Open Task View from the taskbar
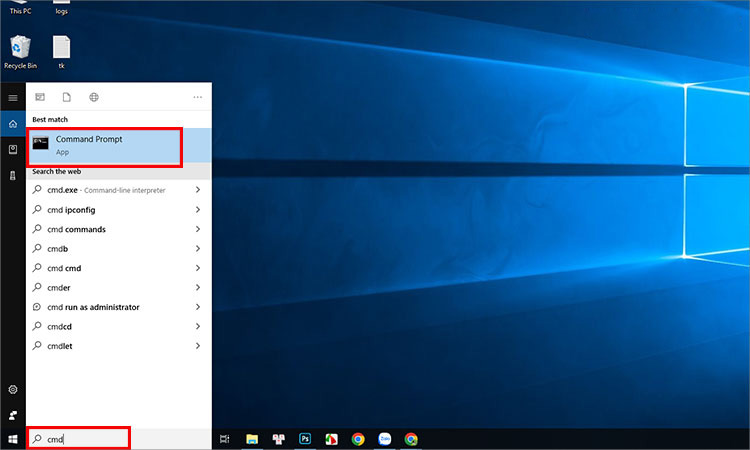 [x=224, y=439]
